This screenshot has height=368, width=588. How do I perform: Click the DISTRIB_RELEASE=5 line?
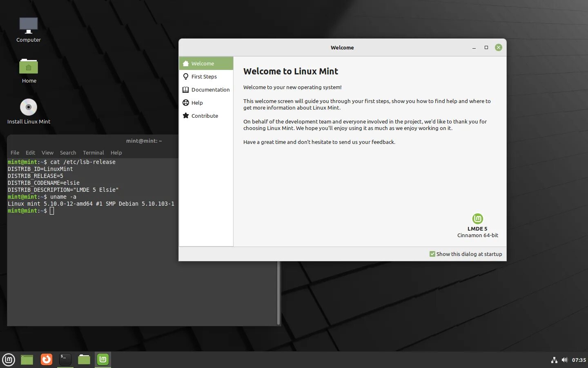tap(35, 176)
